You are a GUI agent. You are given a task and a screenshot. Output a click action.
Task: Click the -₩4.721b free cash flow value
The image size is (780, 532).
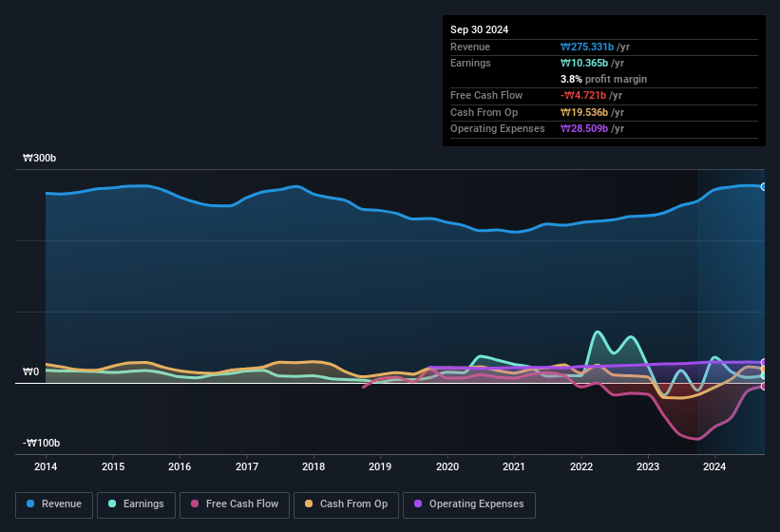[584, 96]
